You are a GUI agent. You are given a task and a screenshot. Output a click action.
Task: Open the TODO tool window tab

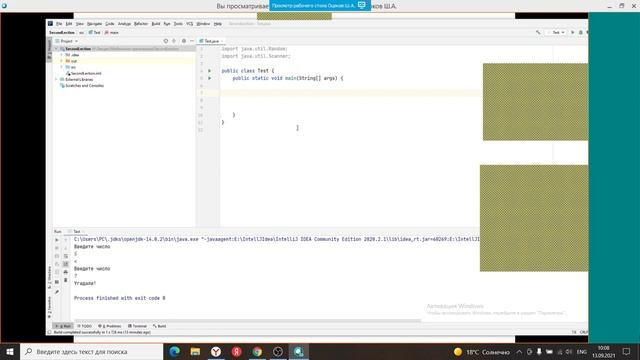click(84, 326)
